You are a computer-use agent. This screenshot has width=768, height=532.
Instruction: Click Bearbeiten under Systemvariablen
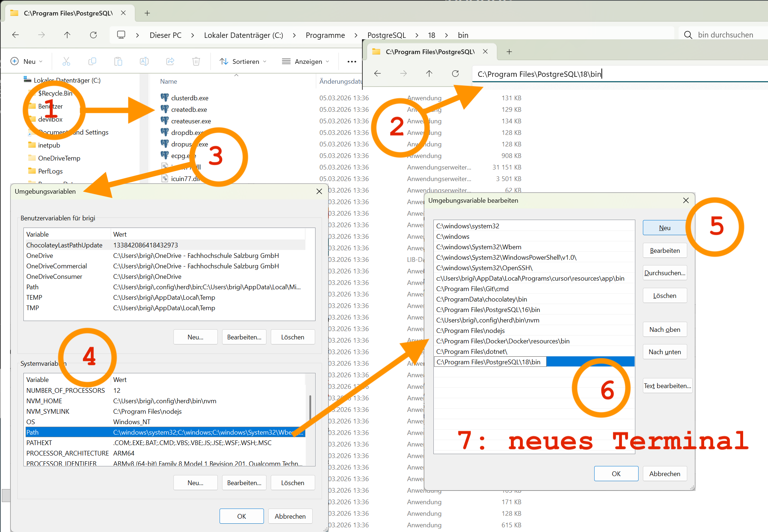point(244,483)
